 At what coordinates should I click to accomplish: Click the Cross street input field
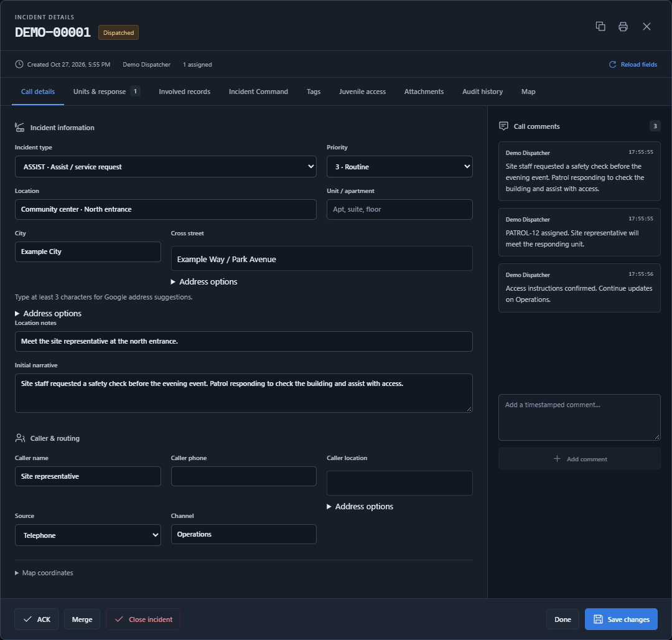pyautogui.click(x=322, y=258)
